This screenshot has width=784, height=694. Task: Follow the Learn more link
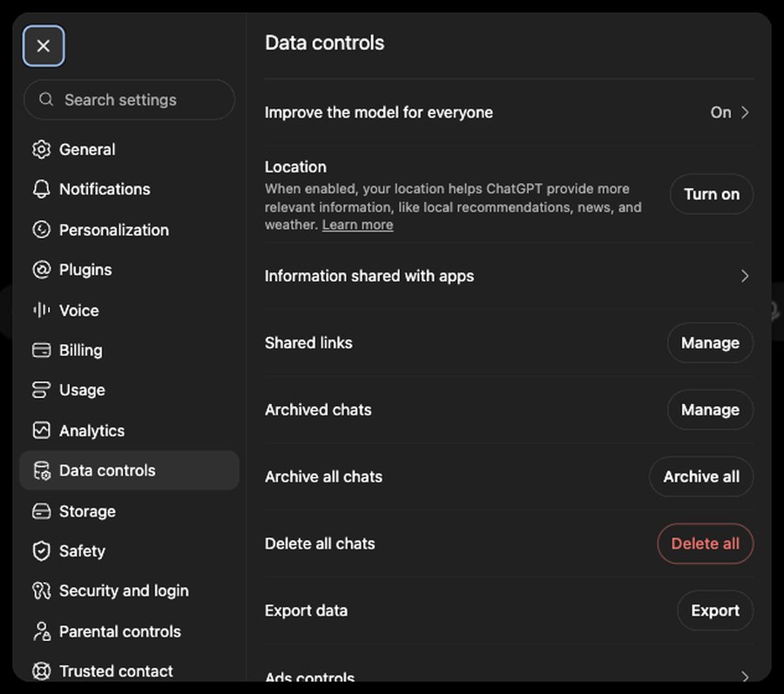[357, 225]
